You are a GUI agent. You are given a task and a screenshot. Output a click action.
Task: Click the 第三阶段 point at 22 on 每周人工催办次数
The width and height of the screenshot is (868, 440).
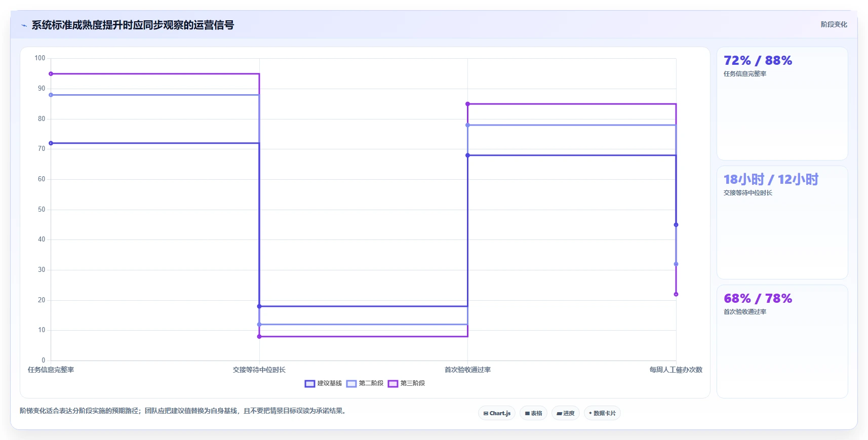pyautogui.click(x=676, y=294)
